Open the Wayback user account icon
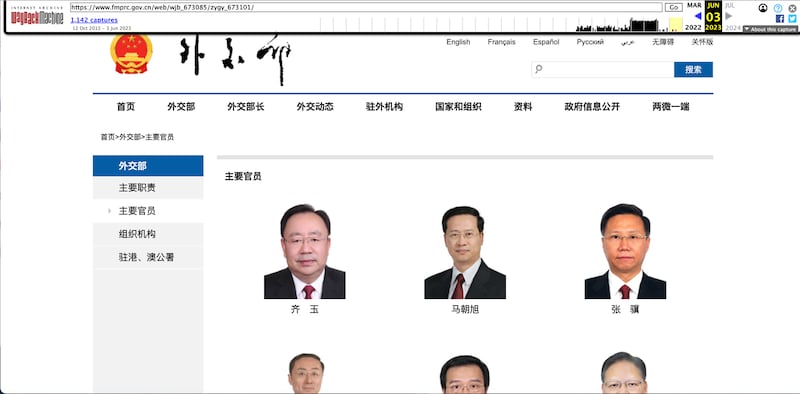The width and height of the screenshot is (800, 394). coord(763,8)
